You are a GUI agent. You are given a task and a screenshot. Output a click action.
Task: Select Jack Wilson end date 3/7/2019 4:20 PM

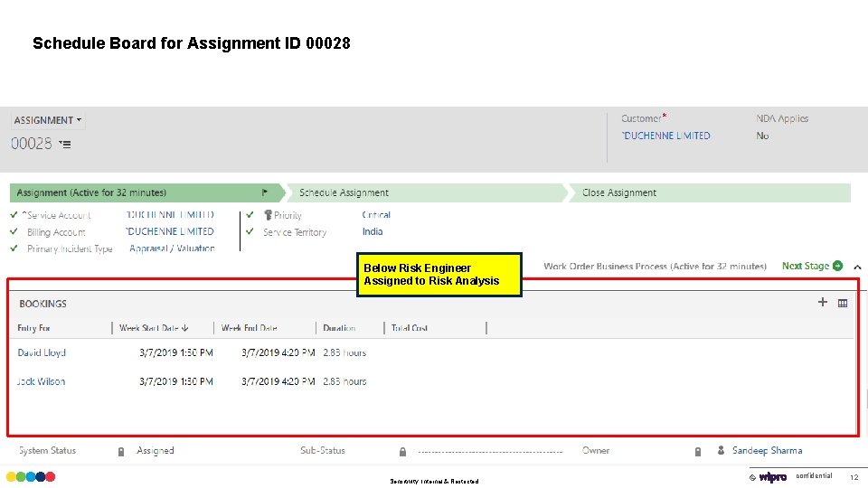coord(278,381)
